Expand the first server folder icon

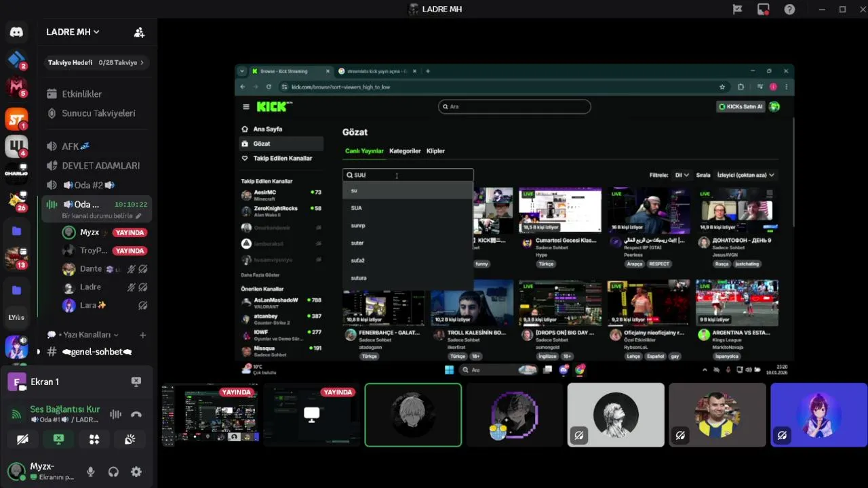coord(16,231)
